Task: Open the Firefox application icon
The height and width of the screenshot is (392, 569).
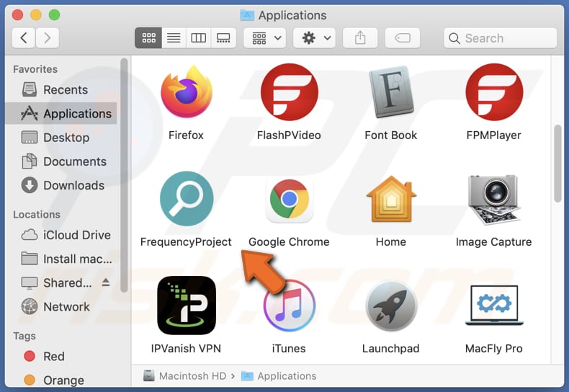Action: click(x=187, y=92)
